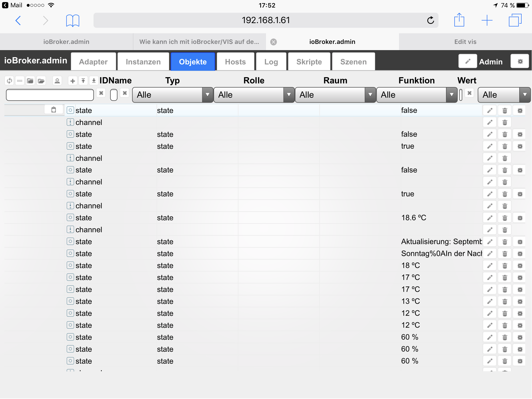Clear the ID filter with the x button
The height and width of the screenshot is (399, 532).
click(101, 93)
